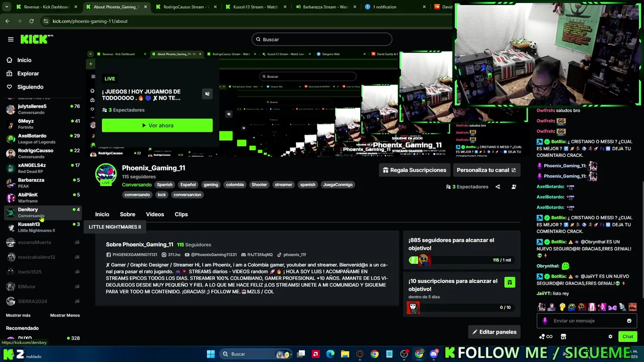Image resolution: width=644 pixels, height=362 pixels.
Task: Open the AMD software icon in the taskbar
Action: 315,354
